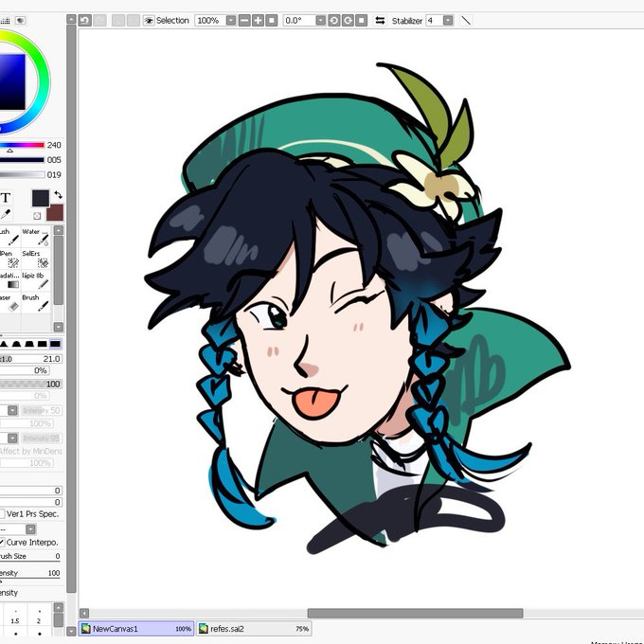Viewport: 644px width, 644px height.
Task: Open dropdown beside Intensity 50
Action: (x=12, y=410)
